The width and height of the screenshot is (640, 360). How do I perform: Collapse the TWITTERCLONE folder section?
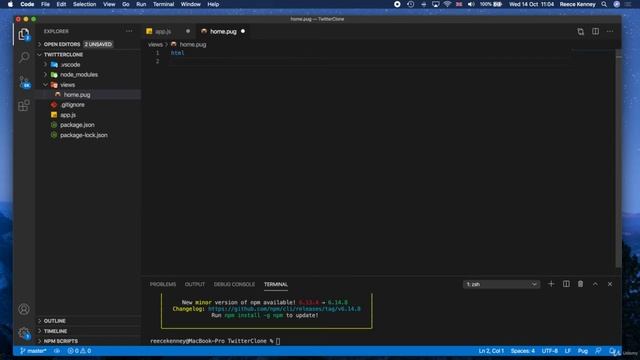(x=88, y=54)
